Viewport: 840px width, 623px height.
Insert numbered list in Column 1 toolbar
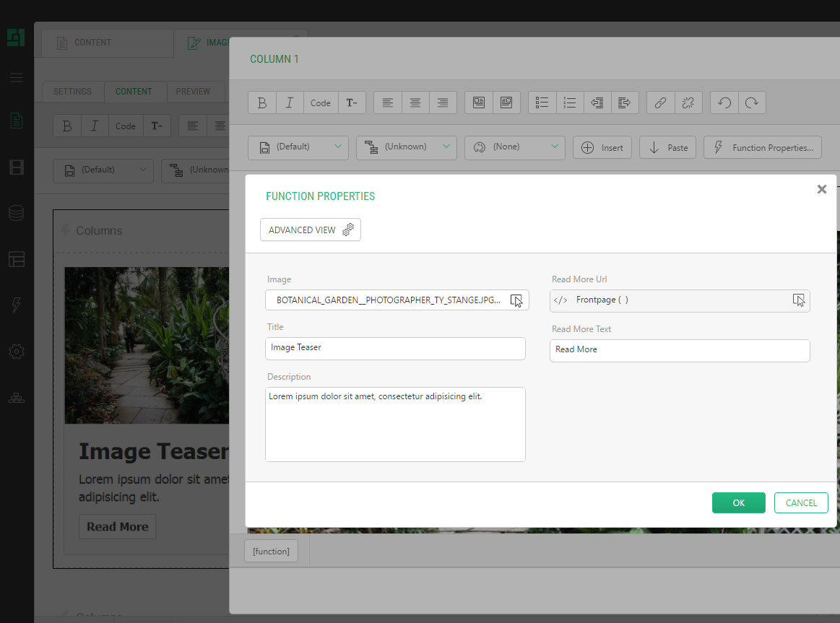click(x=570, y=103)
